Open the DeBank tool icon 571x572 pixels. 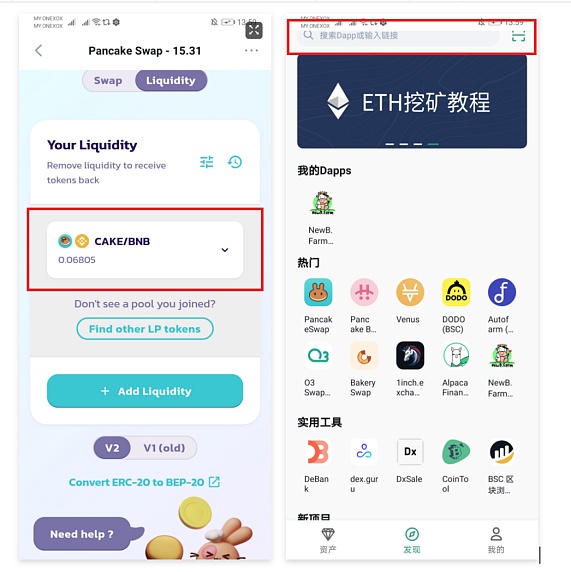tap(318, 452)
